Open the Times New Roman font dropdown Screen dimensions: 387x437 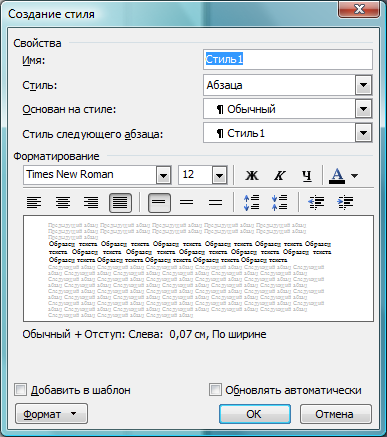[163, 175]
